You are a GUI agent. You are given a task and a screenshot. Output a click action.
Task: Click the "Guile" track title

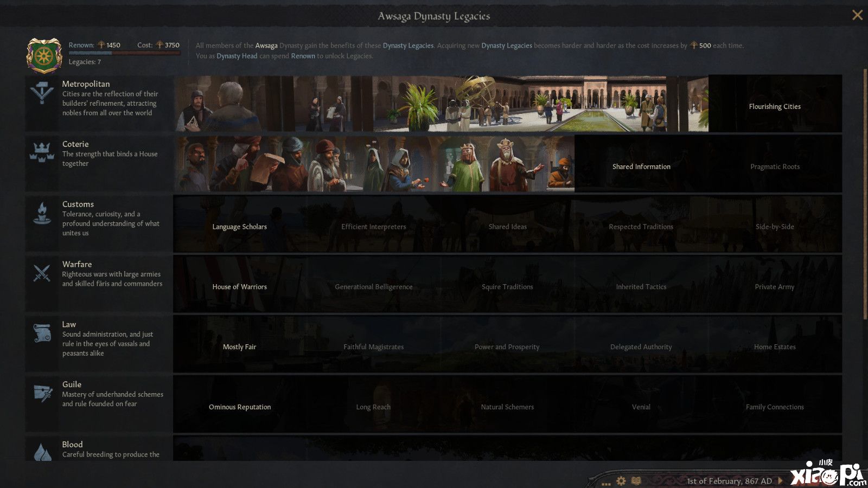tap(72, 384)
